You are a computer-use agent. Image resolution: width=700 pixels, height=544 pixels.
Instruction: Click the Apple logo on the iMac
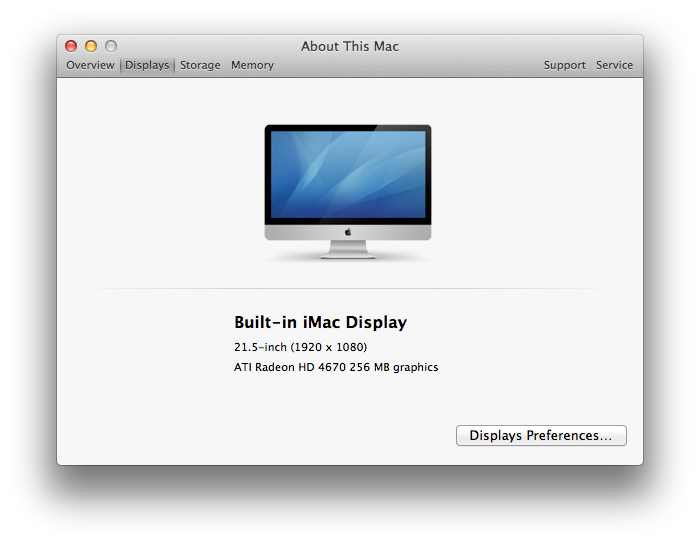coord(348,231)
